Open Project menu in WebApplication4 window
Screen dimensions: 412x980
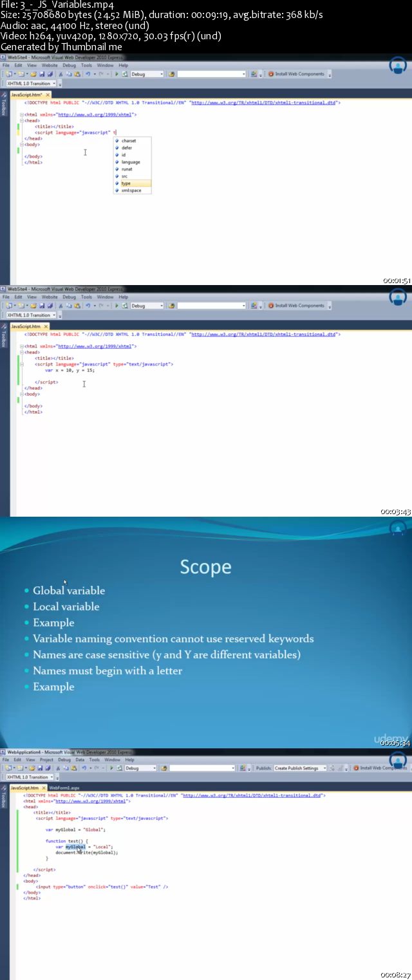(x=46, y=760)
